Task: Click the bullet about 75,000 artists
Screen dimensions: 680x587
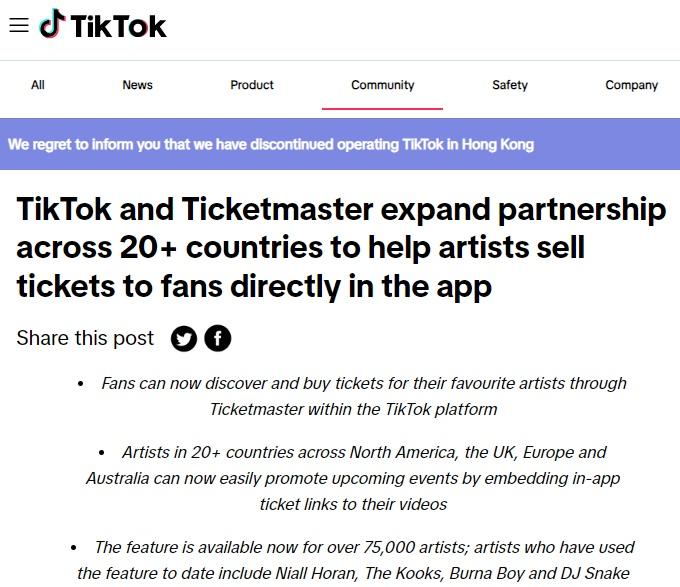Action: [353, 560]
